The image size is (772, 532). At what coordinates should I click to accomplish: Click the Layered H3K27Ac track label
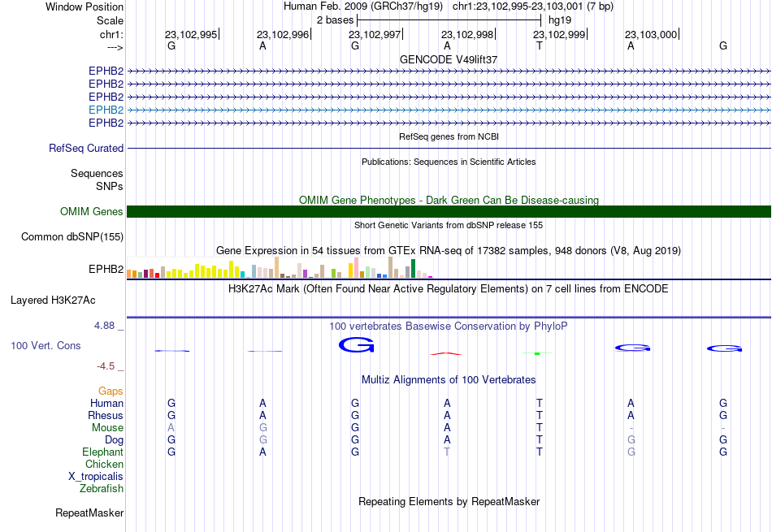coord(53,301)
